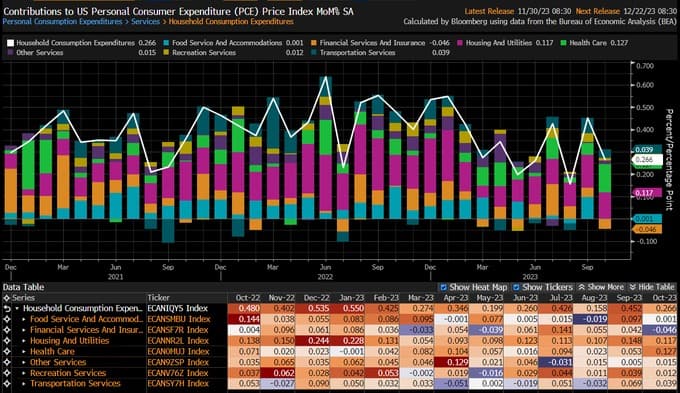Screen dimensions: 680x393
Task: Click the crosshair icon beside Health Care row
Action: [7, 351]
